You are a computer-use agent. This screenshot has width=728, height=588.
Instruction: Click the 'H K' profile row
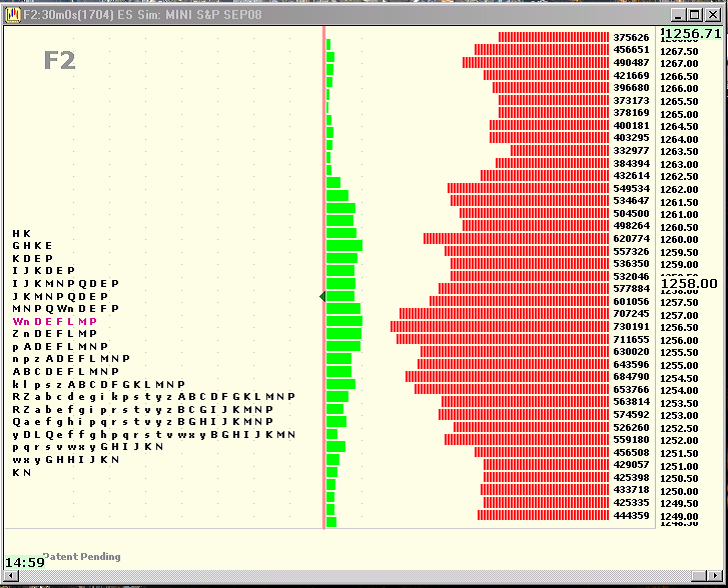point(21,234)
